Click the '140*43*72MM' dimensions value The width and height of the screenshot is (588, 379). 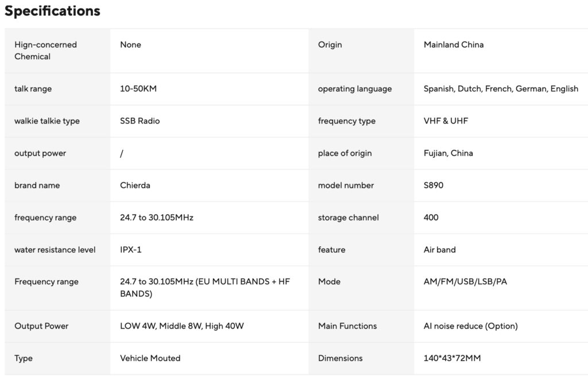tap(452, 358)
